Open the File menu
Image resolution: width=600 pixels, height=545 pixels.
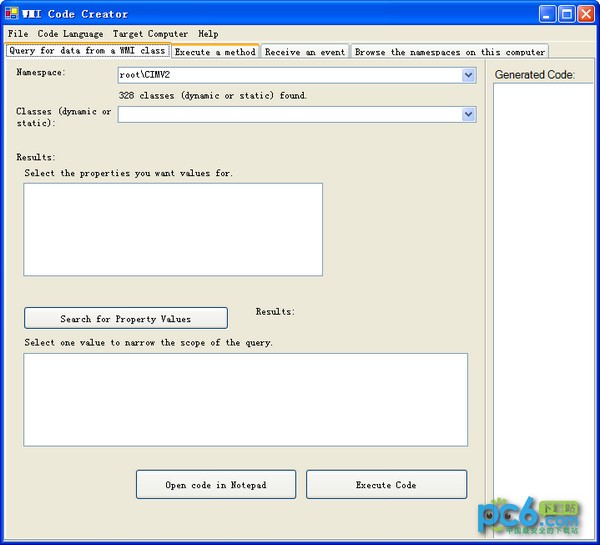(18, 34)
